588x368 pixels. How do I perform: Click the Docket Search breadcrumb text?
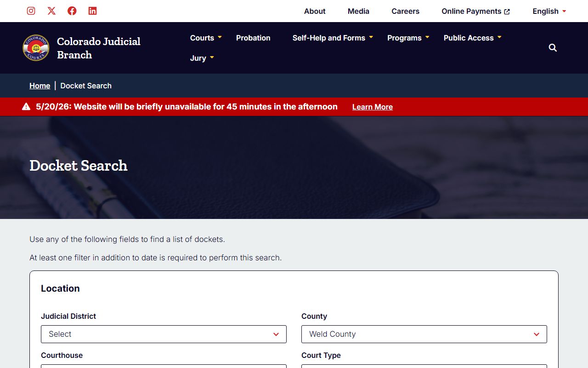tap(86, 86)
